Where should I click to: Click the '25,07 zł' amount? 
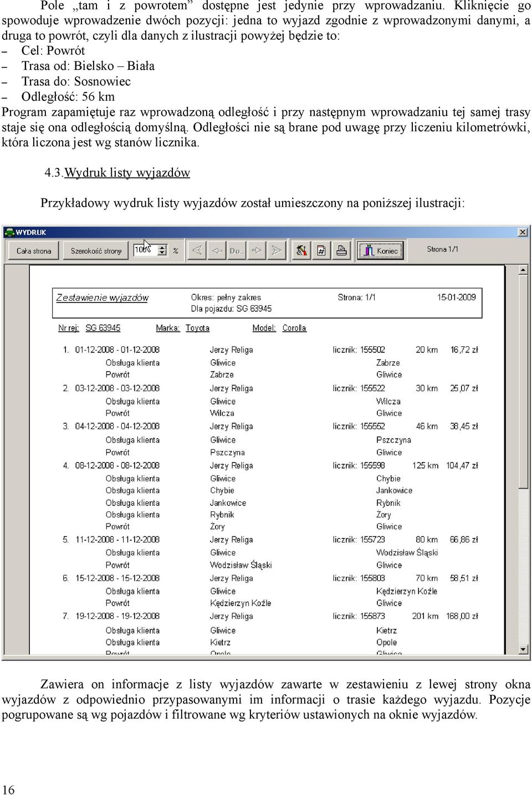coord(464,388)
